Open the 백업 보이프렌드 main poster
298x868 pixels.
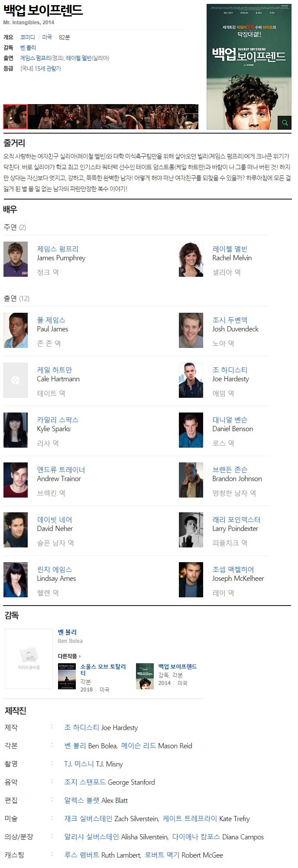click(x=249, y=67)
